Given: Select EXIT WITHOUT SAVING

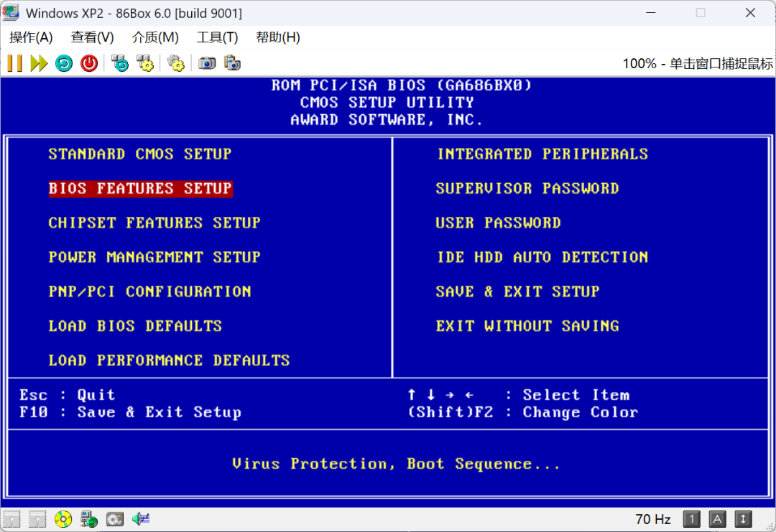Looking at the screenshot, I should [x=527, y=327].
